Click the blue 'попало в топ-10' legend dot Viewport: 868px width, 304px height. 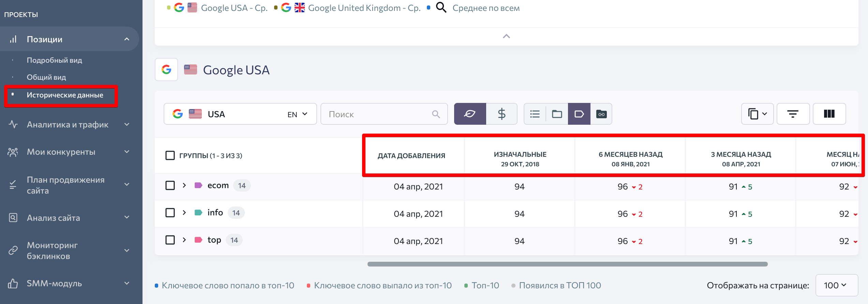pos(156,286)
